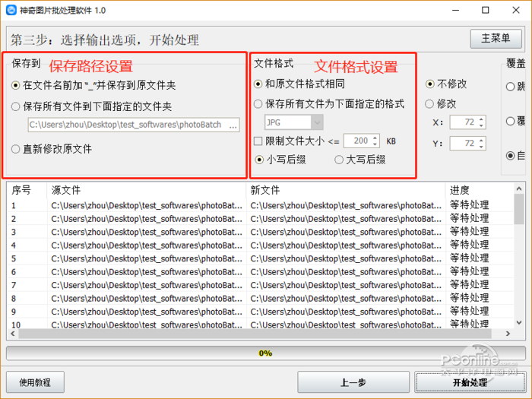
Task: Click the app logo icon in title bar
Action: coord(11,10)
